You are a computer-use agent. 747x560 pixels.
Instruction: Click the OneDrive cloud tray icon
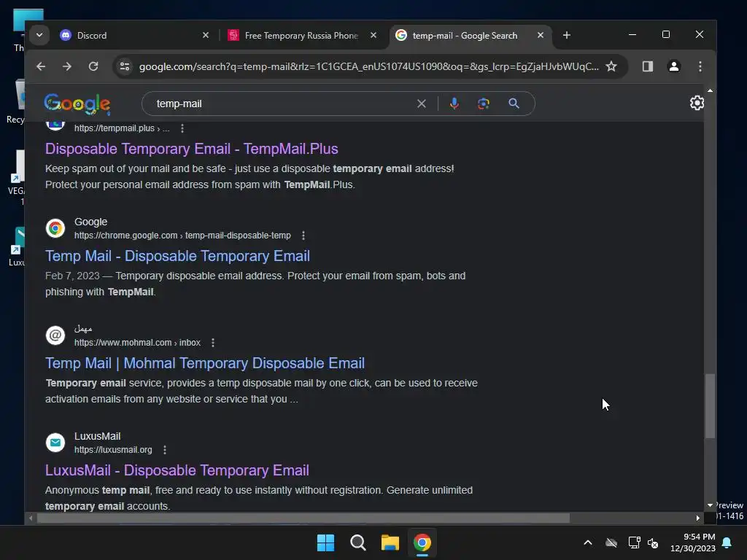pyautogui.click(x=611, y=542)
